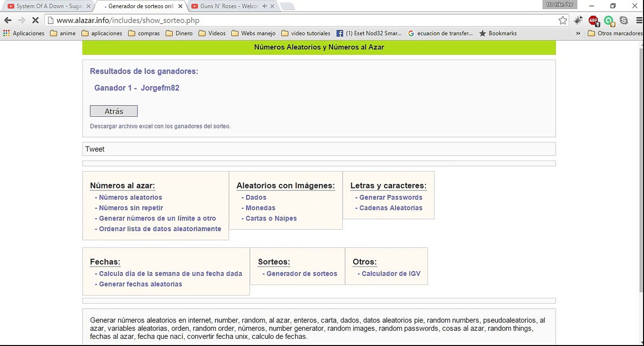Viewport: 644px width, 346px height.
Task: Close the System Of A Down tab
Action: pos(88,6)
